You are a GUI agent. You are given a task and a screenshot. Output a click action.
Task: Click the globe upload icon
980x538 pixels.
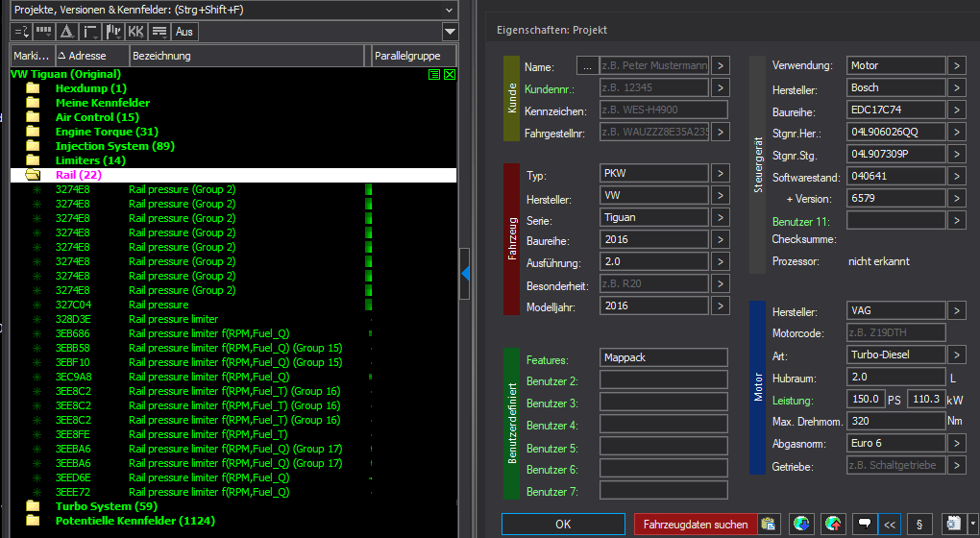point(832,525)
